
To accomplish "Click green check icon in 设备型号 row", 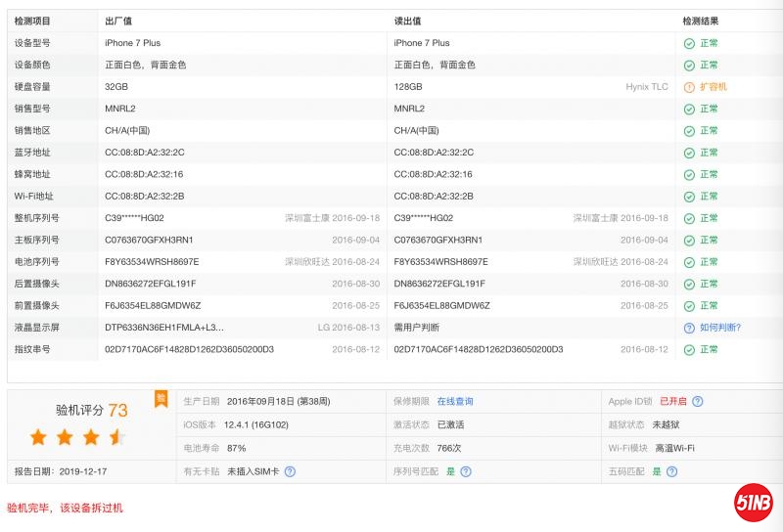I will (x=689, y=43).
